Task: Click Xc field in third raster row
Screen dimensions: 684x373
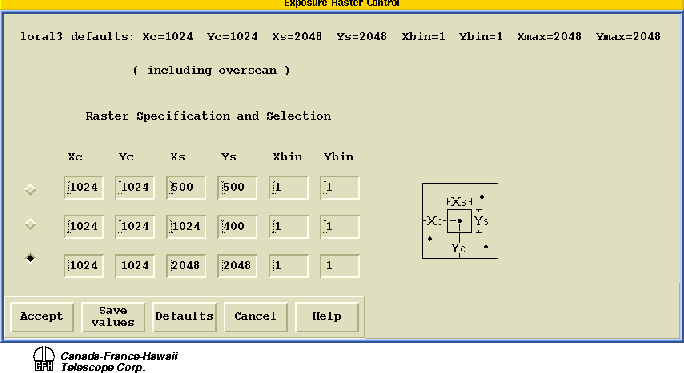Action: click(x=84, y=266)
